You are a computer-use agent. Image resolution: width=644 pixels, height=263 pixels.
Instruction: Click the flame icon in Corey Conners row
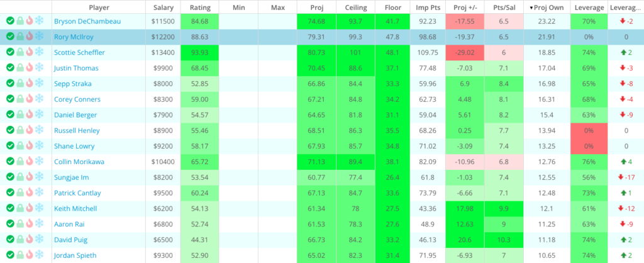point(29,99)
